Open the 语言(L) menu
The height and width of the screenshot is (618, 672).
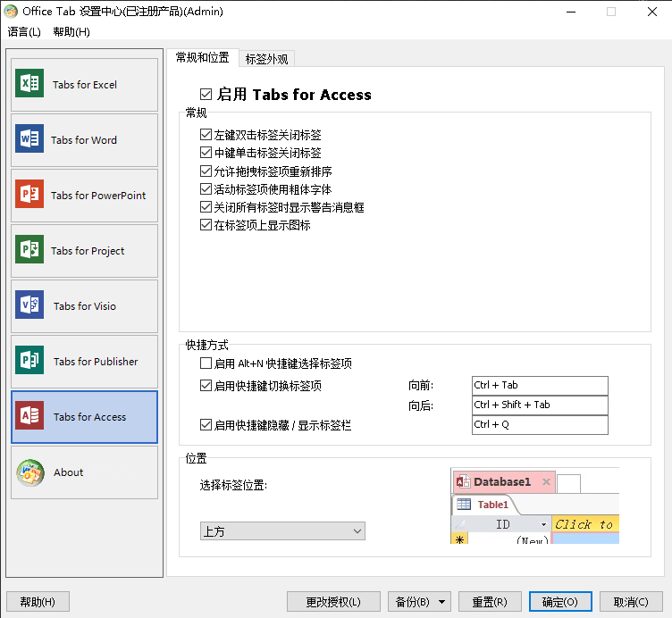(x=24, y=32)
